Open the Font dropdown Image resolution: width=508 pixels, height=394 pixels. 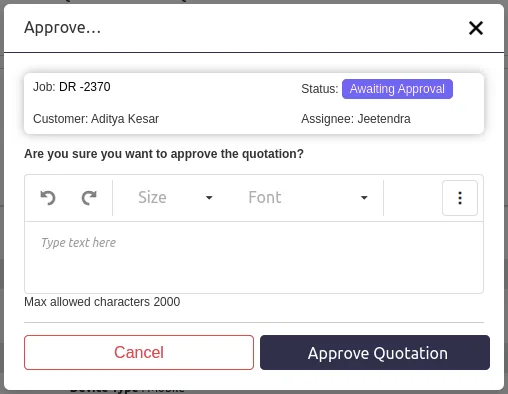point(307,198)
